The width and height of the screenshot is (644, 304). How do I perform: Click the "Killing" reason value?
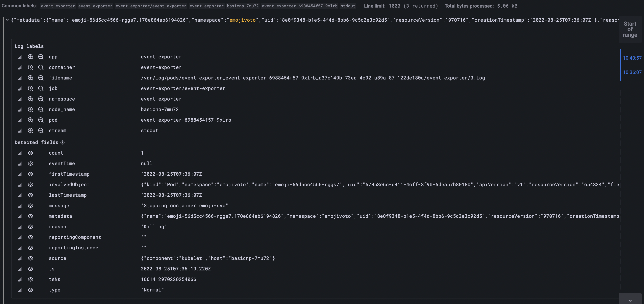click(x=154, y=227)
